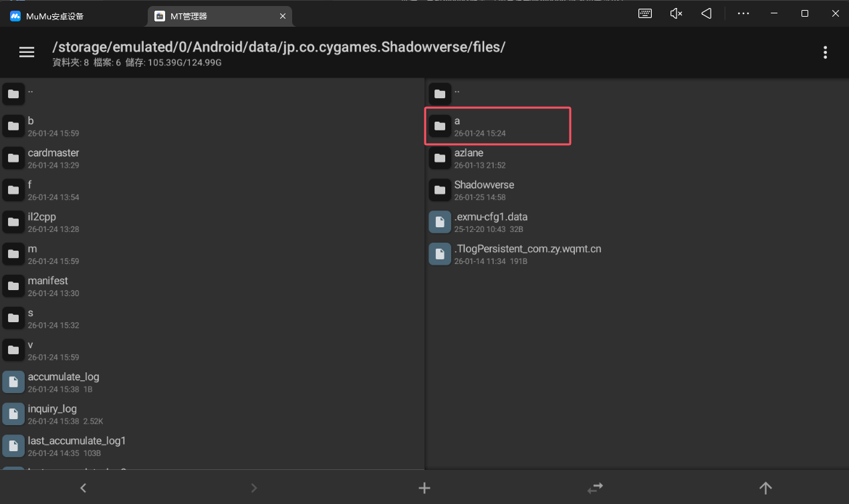Go up a directory with the up arrow
Image resolution: width=849 pixels, height=504 pixels.
(765, 488)
